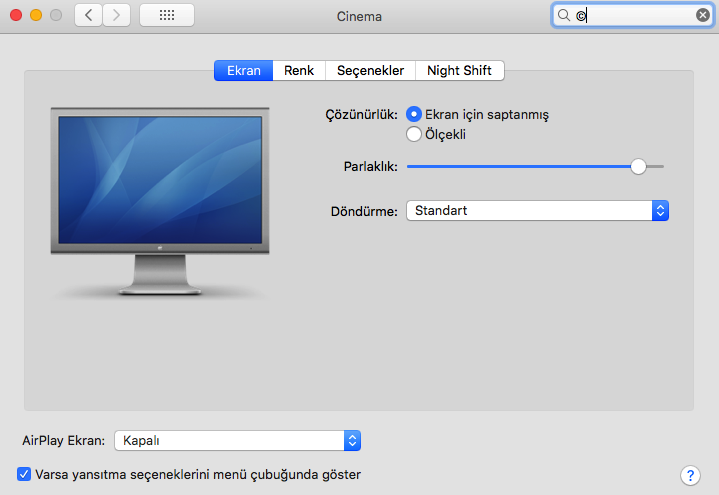Select the 'Ölçekli' resolution option

click(x=414, y=134)
